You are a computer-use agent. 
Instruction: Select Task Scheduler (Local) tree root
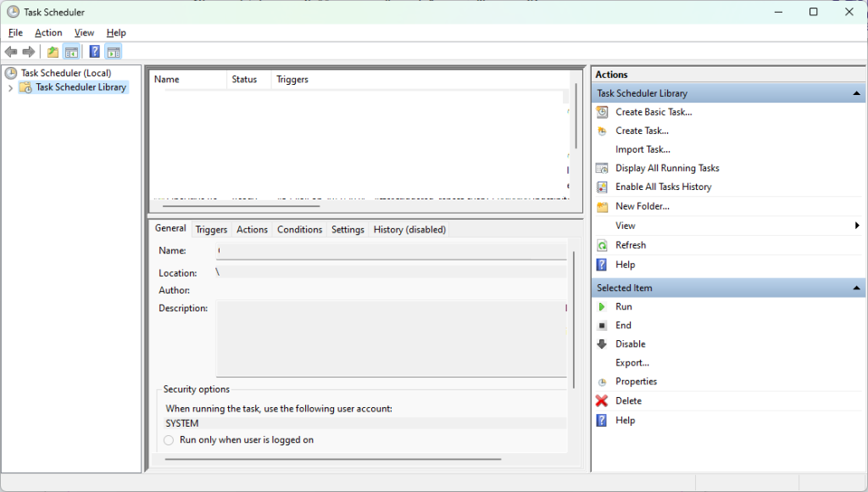66,73
